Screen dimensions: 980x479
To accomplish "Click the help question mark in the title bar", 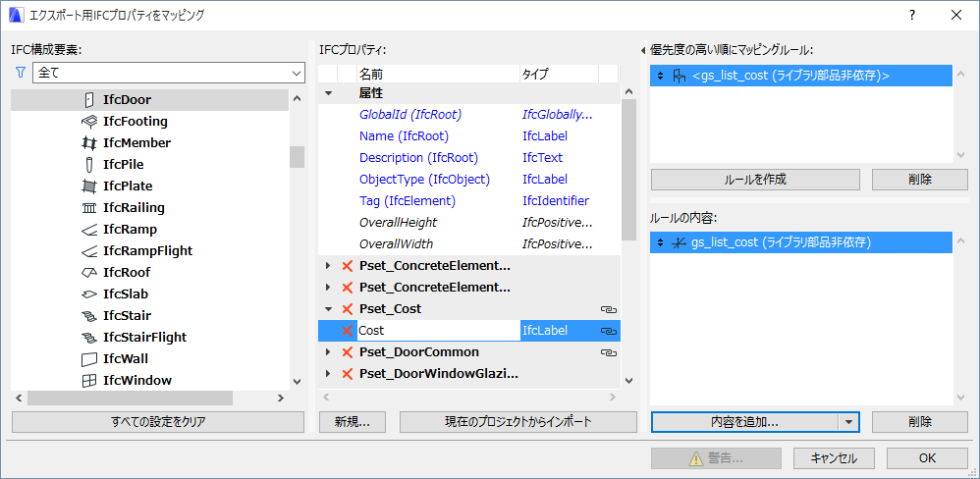I will (x=912, y=16).
